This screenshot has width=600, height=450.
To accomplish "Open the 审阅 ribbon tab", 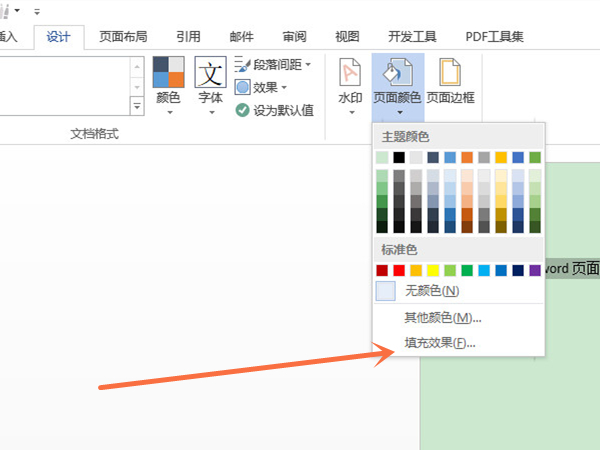I will (294, 37).
